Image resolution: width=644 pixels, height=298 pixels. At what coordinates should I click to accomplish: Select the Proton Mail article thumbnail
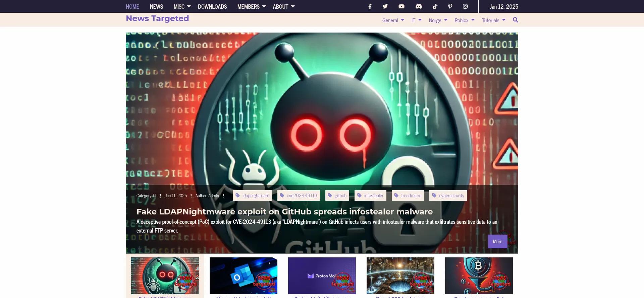pos(322,276)
